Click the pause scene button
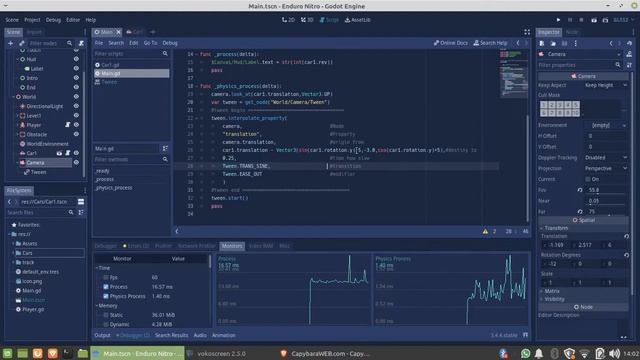 click(570, 20)
